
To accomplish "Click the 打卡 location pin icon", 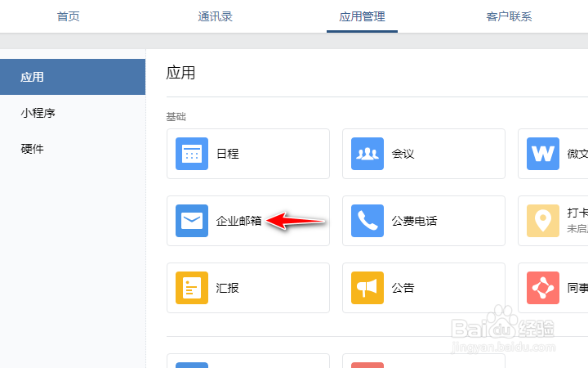I will pyautogui.click(x=542, y=221).
